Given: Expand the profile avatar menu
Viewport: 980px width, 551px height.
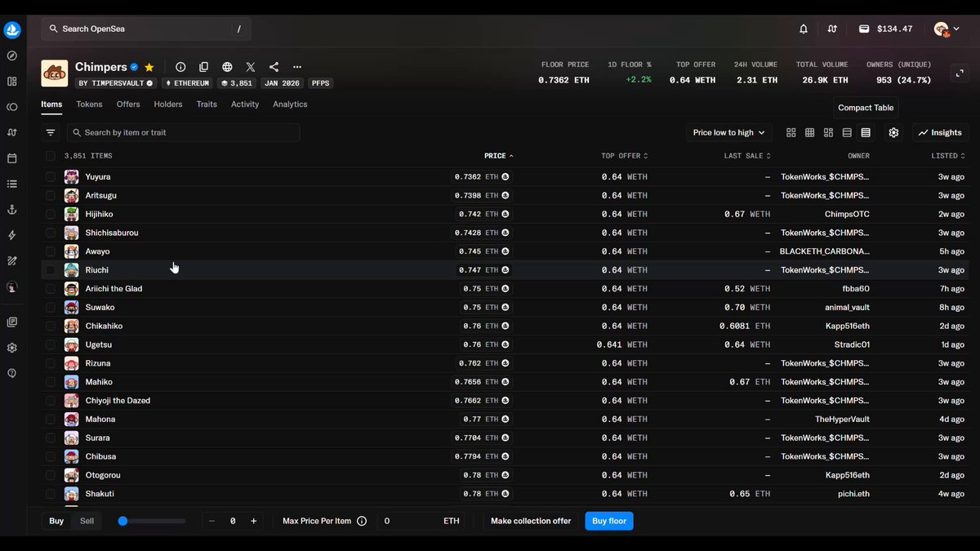Looking at the screenshot, I should tap(947, 29).
